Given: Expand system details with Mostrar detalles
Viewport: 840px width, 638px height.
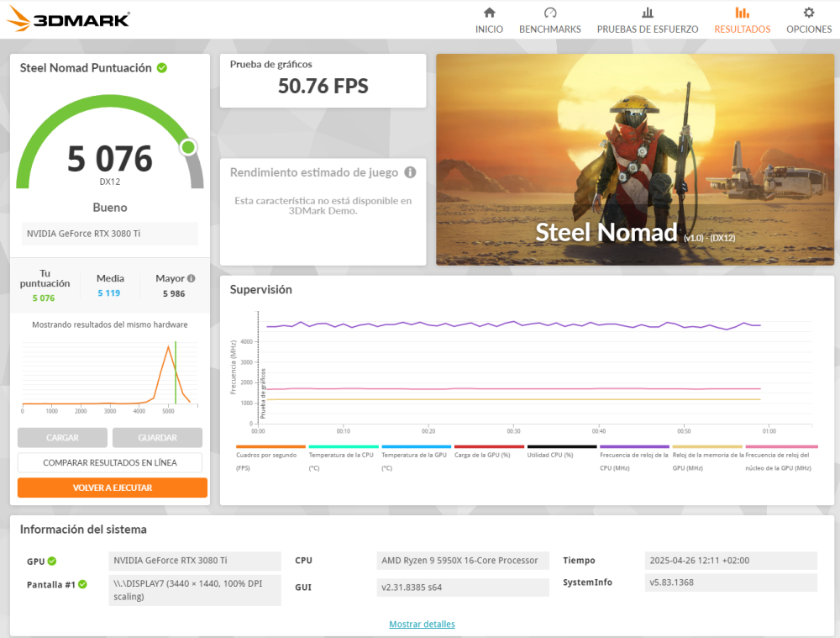Looking at the screenshot, I should pyautogui.click(x=422, y=624).
